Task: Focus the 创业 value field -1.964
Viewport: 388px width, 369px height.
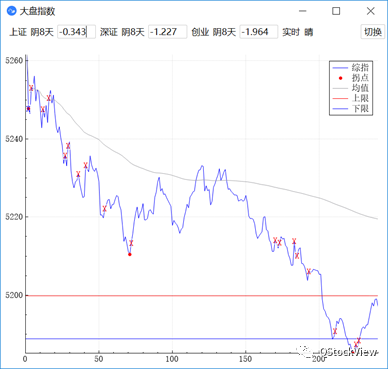Action: click(x=259, y=32)
